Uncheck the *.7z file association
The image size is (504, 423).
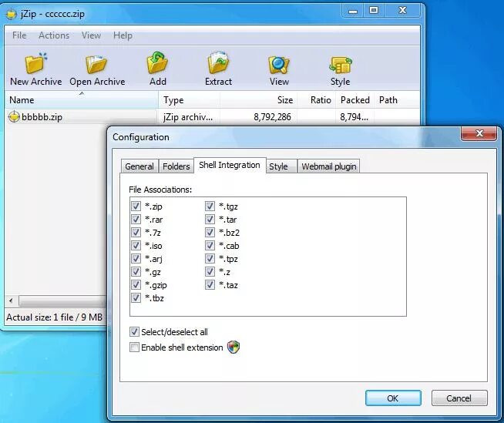pyautogui.click(x=136, y=232)
